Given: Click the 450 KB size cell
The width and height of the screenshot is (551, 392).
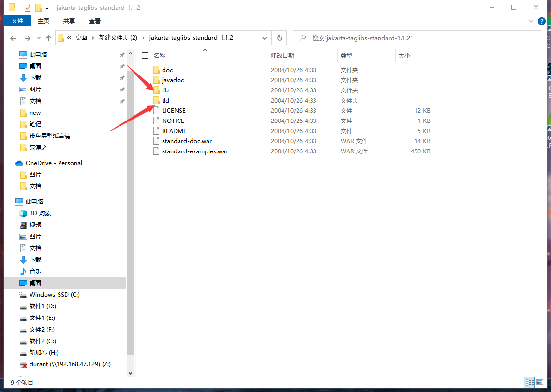Looking at the screenshot, I should pyautogui.click(x=420, y=151).
